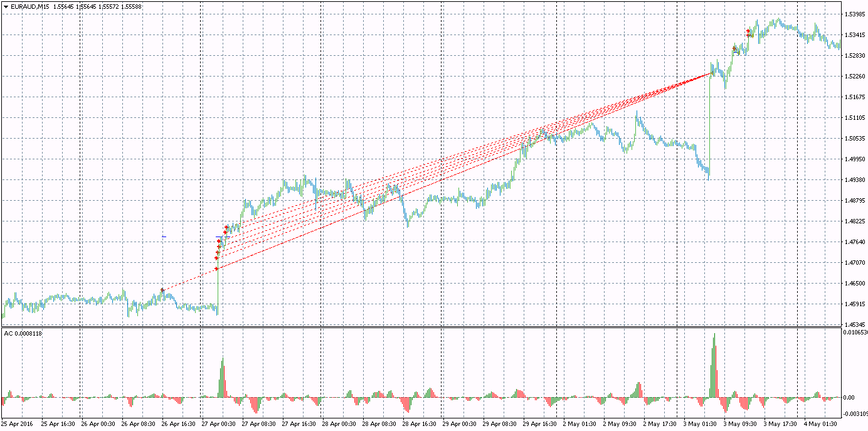Click the 1.53985 price axis label
868x431 pixels.
(855, 14)
